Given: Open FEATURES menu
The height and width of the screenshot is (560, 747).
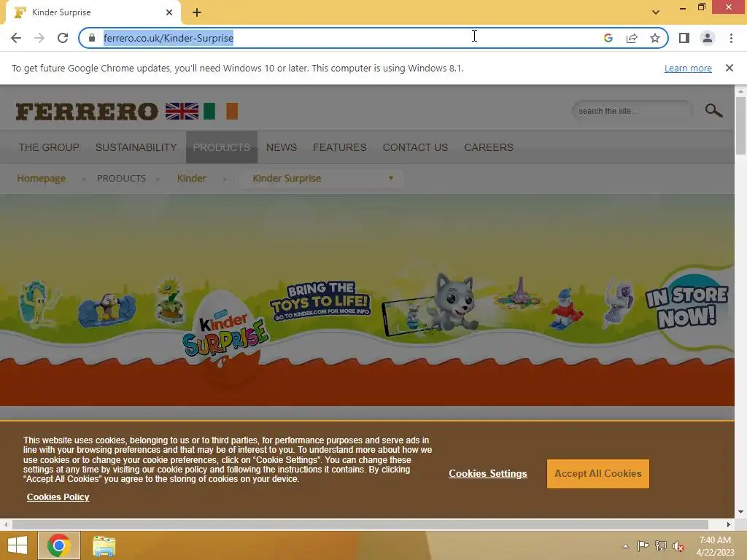Looking at the screenshot, I should [x=340, y=147].
